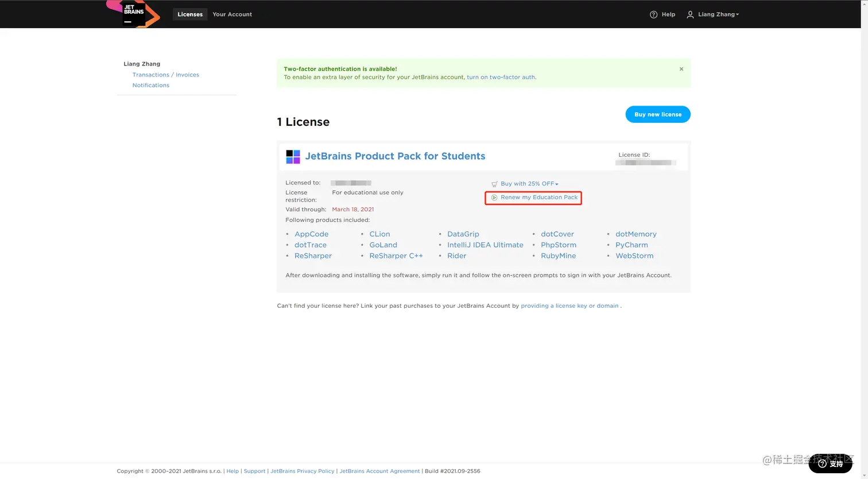Screen dimensions: 868x479
Task: Click the JetBrains logo
Action: pos(133,14)
